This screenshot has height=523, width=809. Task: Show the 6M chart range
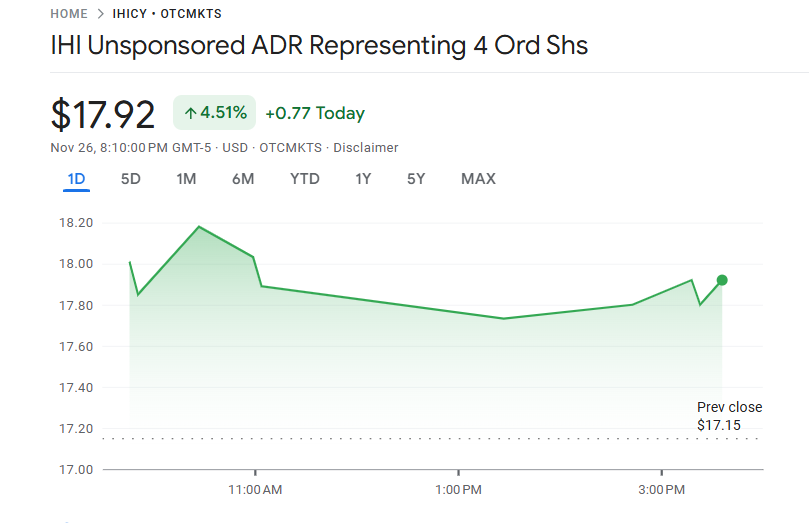coord(243,179)
